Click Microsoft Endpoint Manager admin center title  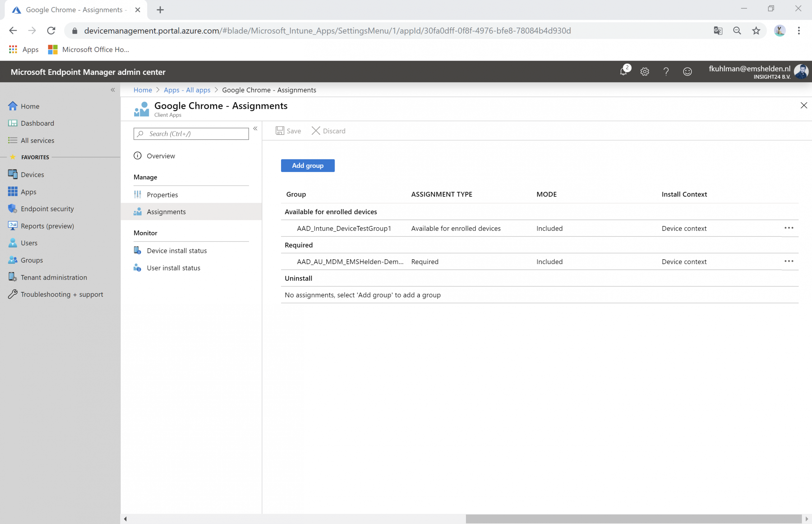tap(88, 72)
